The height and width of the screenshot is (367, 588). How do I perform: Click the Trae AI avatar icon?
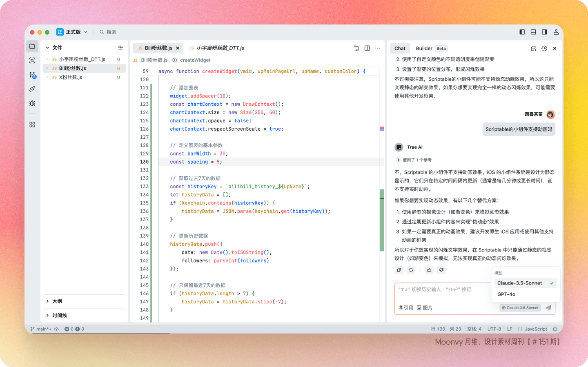(x=399, y=147)
